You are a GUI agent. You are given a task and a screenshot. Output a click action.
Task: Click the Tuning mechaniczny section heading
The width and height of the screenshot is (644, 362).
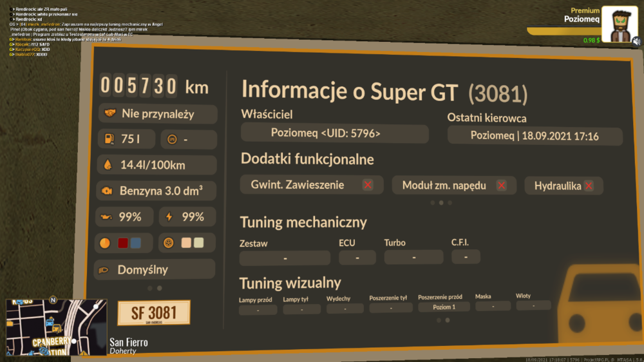(303, 222)
